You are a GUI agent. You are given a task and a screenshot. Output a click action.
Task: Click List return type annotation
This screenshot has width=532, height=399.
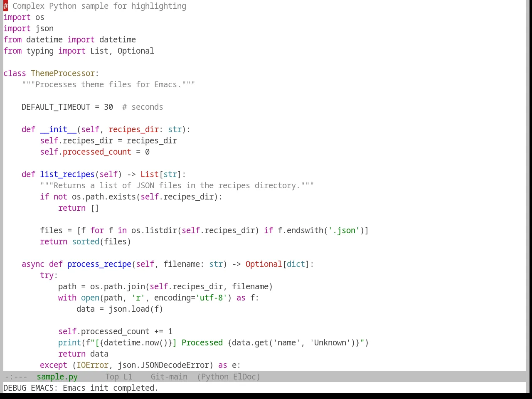pos(150,174)
